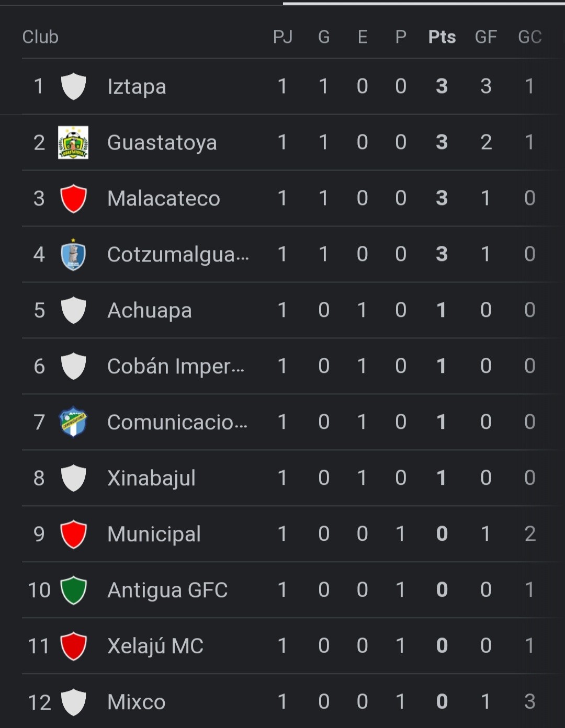Select the Mixco team name
565x728 pixels.
click(x=136, y=702)
